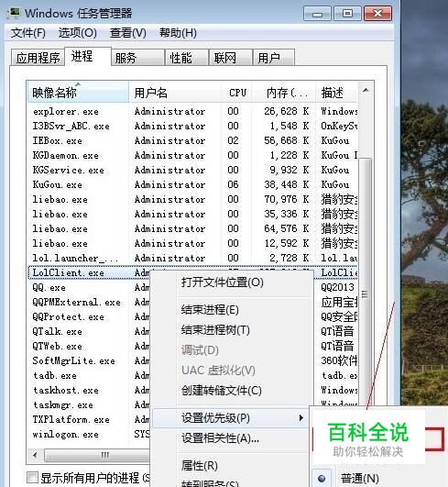Minimize the Task Manager window
Viewport: 448px width, 487px height.
[317, 14]
